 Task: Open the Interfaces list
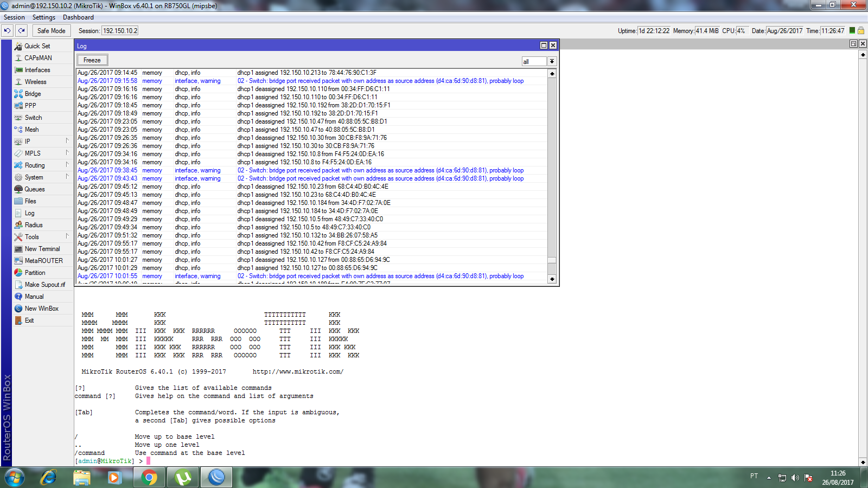(x=37, y=70)
